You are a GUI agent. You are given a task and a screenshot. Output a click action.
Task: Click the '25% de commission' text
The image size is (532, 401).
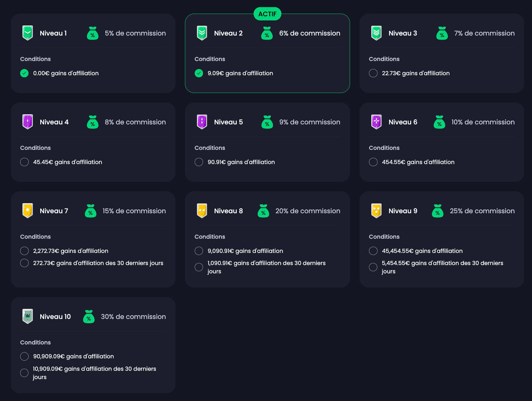point(482,211)
